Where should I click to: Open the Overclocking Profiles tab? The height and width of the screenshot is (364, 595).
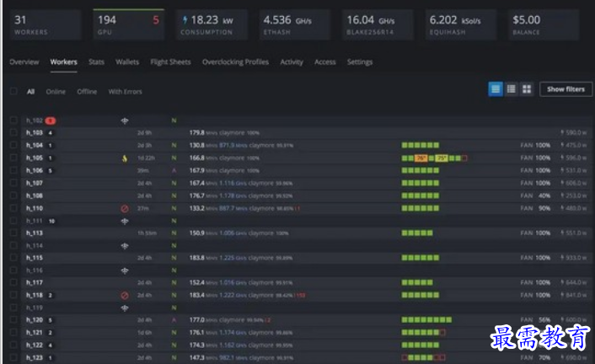click(235, 62)
